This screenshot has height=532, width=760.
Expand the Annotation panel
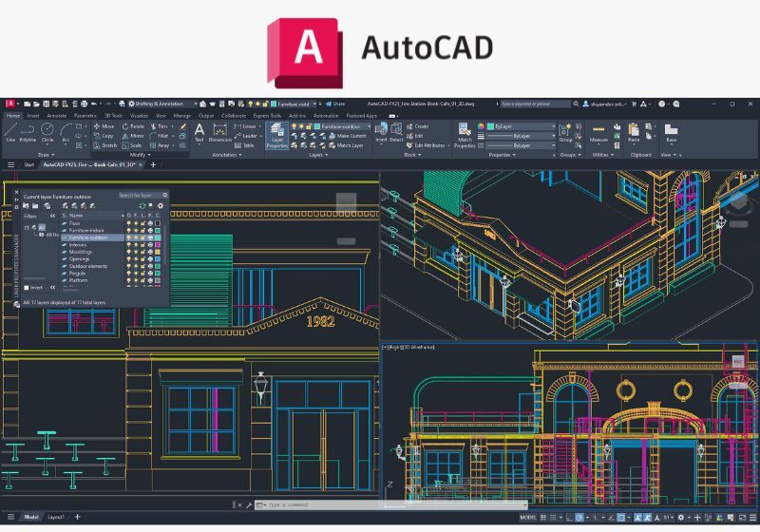click(227, 155)
